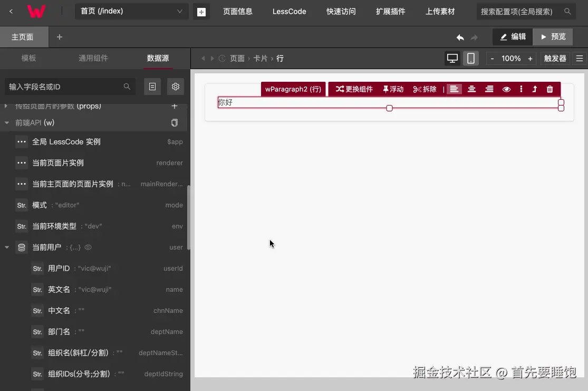Add a props parameter with plus
This screenshot has width=588, height=391.
click(175, 106)
